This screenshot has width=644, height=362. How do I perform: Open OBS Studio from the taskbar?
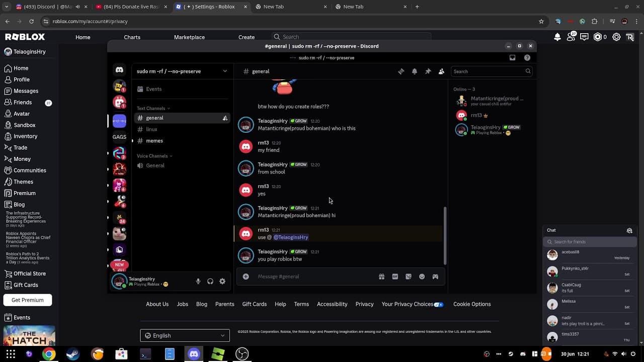pyautogui.click(x=242, y=354)
